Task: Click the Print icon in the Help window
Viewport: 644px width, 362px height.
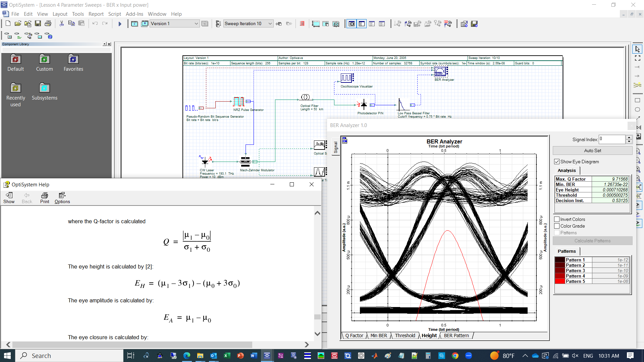Action: pyautogui.click(x=45, y=198)
